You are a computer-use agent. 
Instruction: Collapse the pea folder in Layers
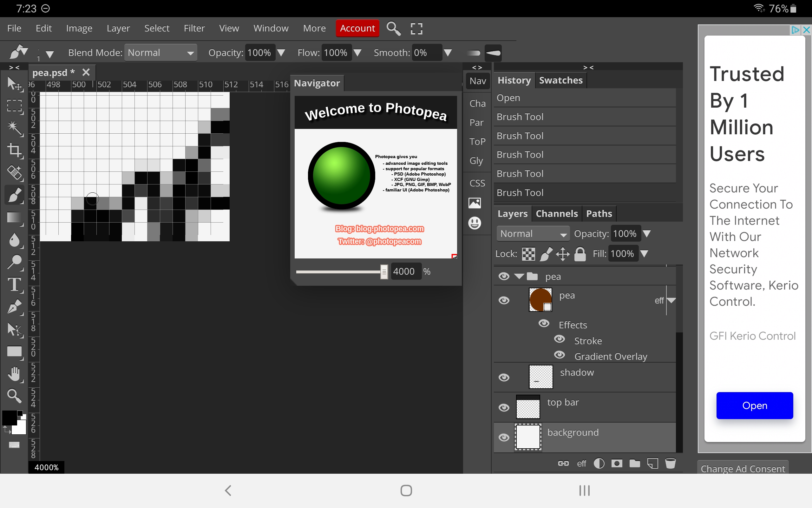tap(519, 276)
